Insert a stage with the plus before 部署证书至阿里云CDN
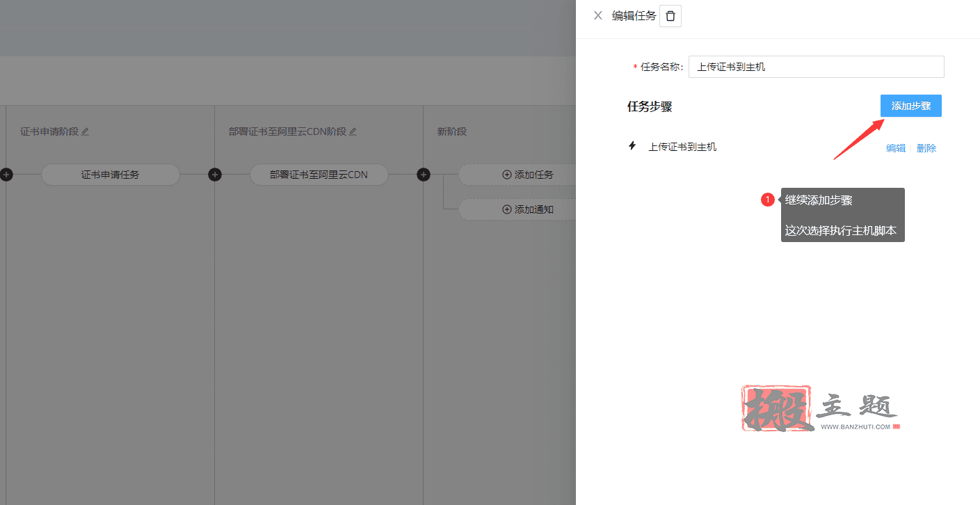Image resolution: width=980 pixels, height=505 pixels. click(x=215, y=175)
